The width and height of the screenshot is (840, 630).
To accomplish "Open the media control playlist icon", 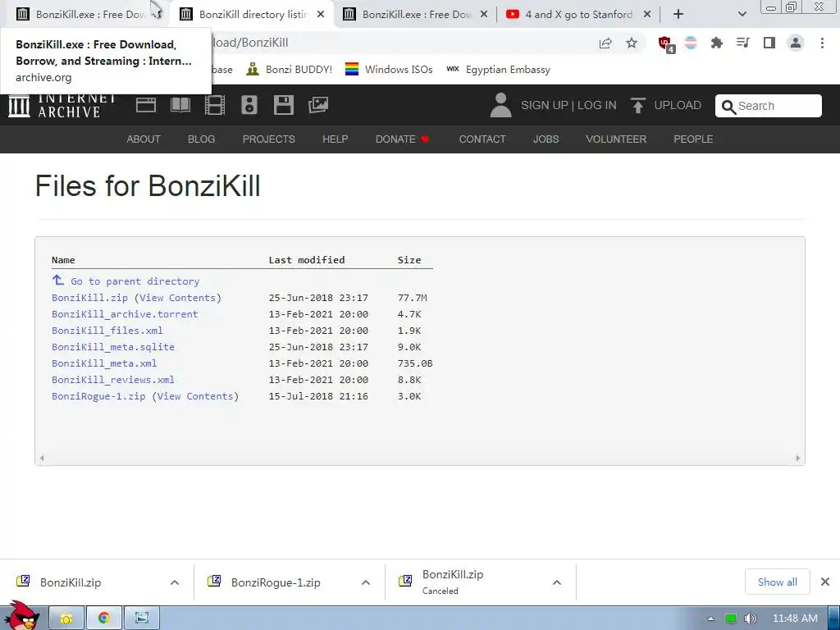I will coord(742,43).
